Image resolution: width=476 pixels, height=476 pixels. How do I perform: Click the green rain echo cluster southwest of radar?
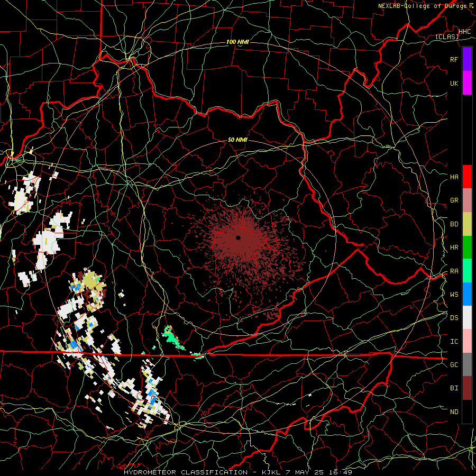tap(173, 337)
